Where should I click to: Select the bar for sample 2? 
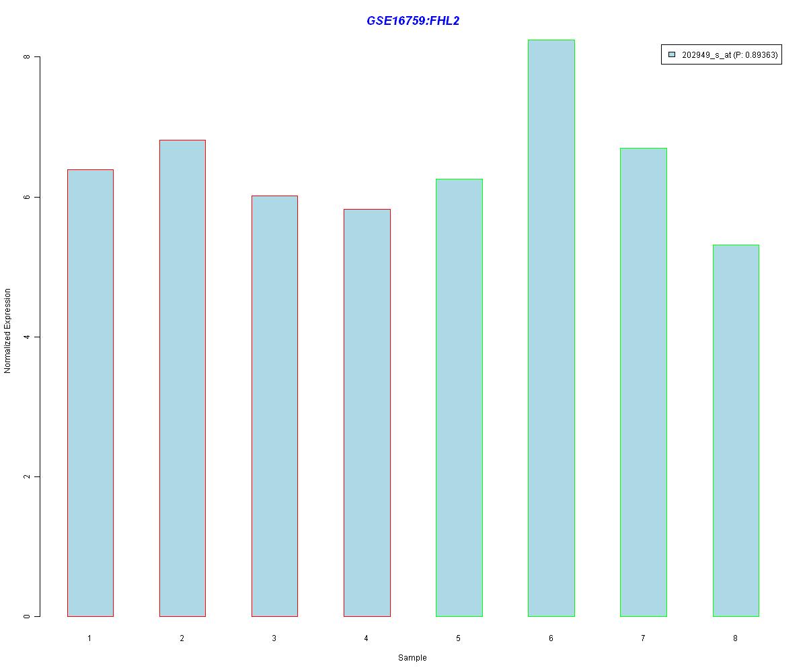pos(182,378)
